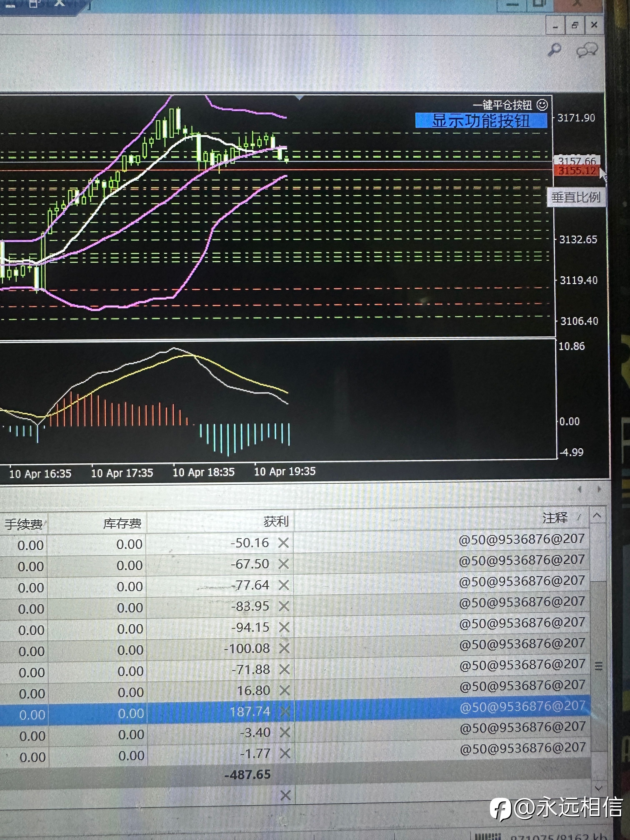Restore the inner chart window
Image resolution: width=630 pixels, height=840 pixels.
[x=575, y=25]
